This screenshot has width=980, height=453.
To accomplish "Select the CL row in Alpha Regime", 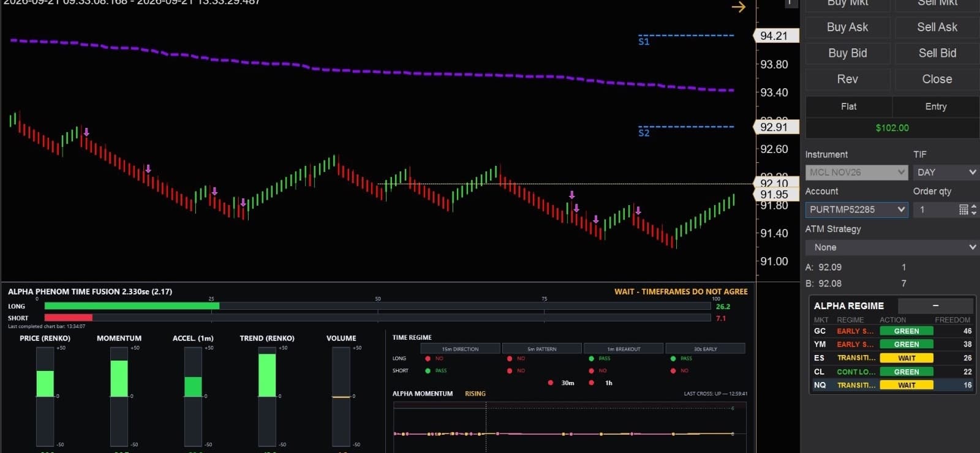I will (x=892, y=372).
